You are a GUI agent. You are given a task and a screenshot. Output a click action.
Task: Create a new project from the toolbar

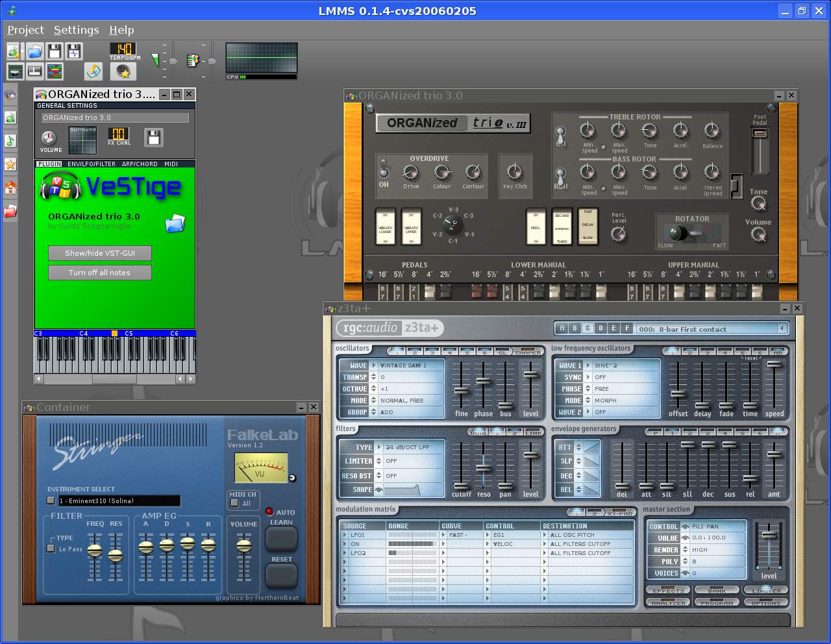tap(14, 51)
